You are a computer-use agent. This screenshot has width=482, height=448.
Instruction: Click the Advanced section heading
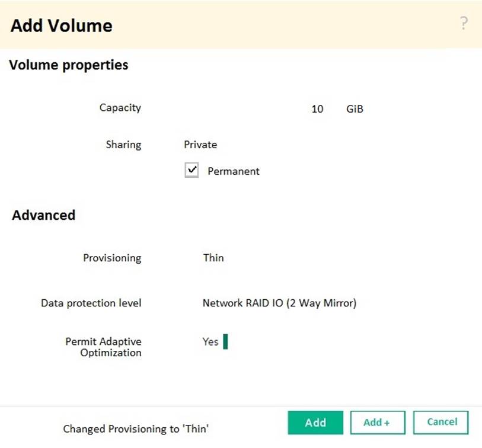(x=44, y=215)
